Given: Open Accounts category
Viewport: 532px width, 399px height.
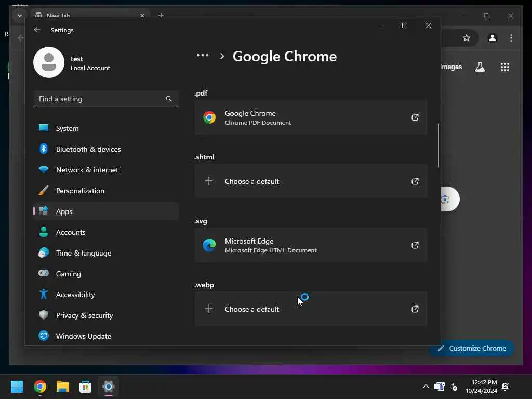Looking at the screenshot, I should coord(106,232).
